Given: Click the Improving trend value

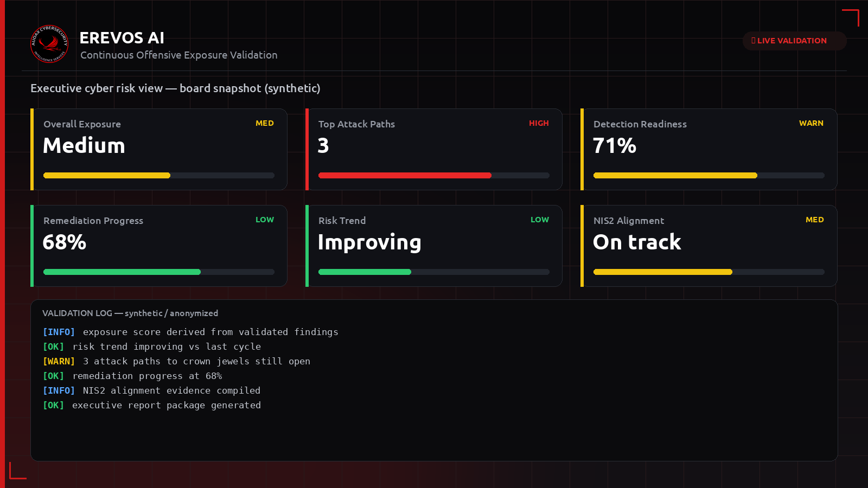Looking at the screenshot, I should (369, 242).
